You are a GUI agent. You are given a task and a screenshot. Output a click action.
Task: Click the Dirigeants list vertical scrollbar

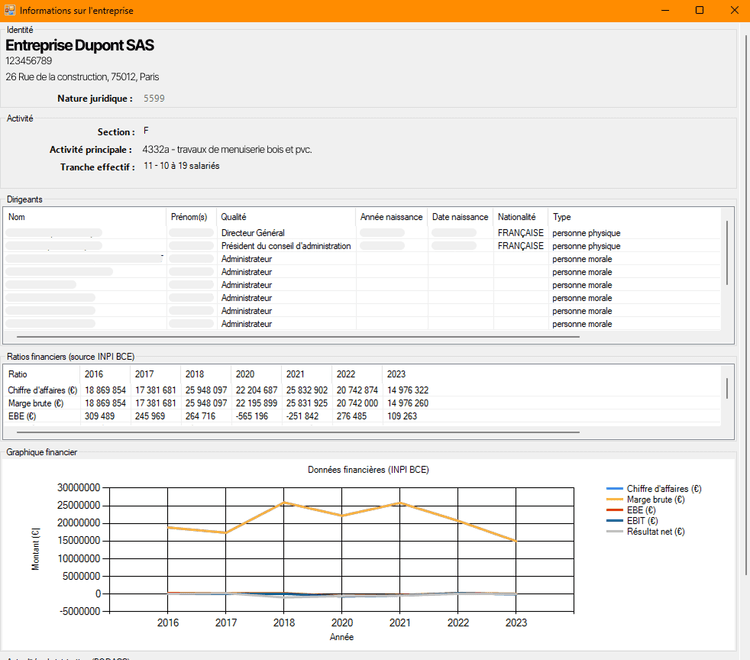(x=727, y=250)
